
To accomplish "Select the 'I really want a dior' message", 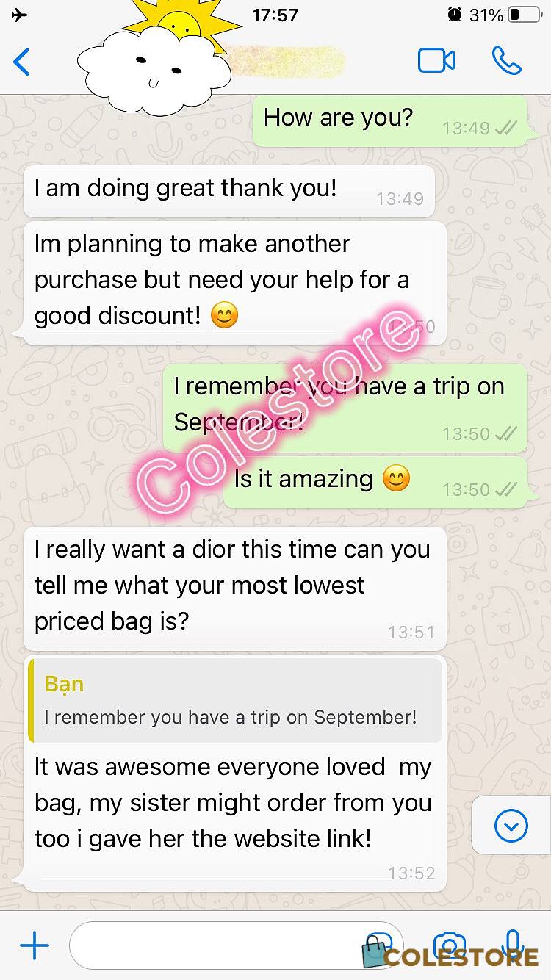I will (x=235, y=588).
